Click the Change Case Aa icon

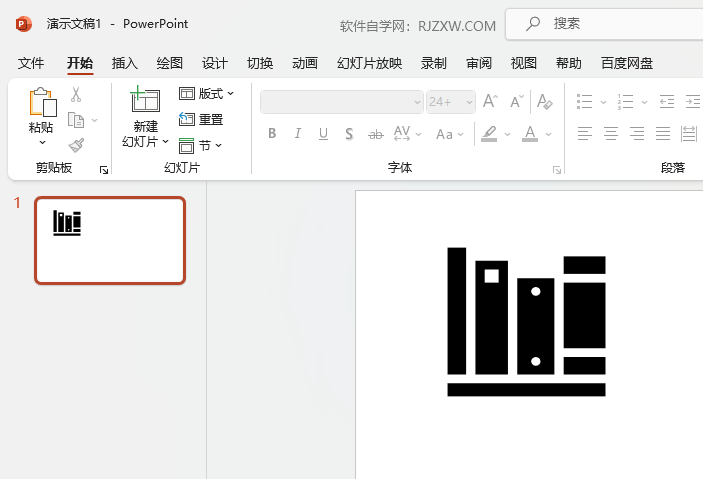coord(444,134)
